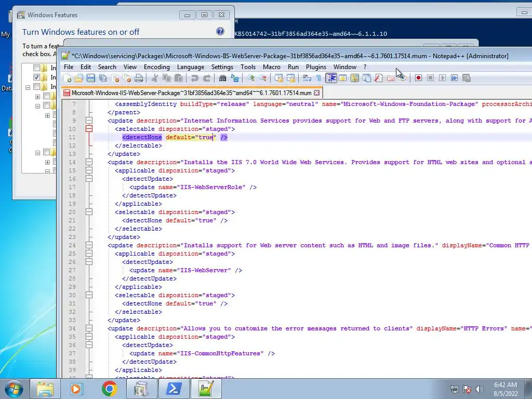Click the Windows Start button

(14, 389)
